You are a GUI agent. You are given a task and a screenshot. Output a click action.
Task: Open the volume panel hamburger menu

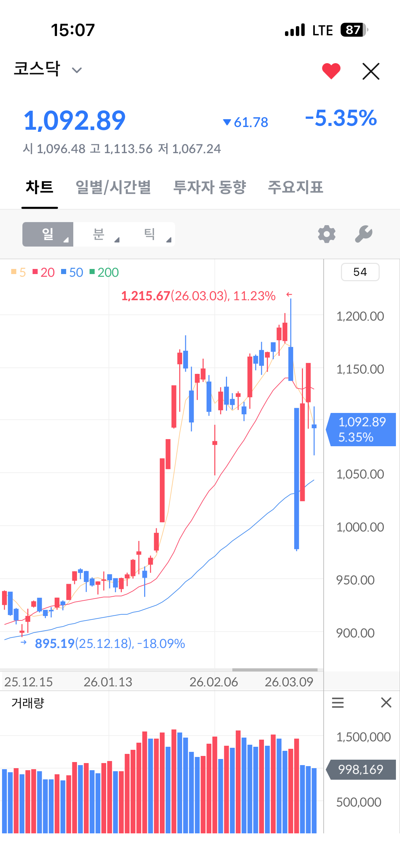[x=338, y=702]
